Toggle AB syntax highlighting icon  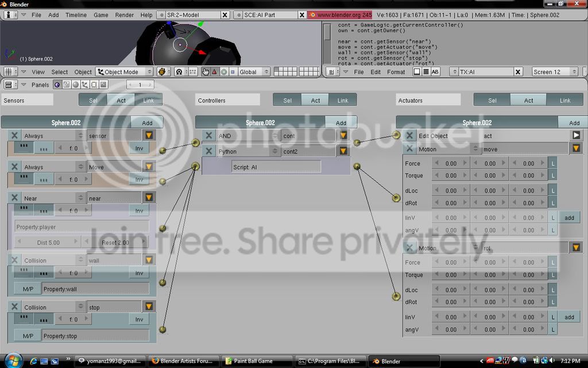(435, 72)
